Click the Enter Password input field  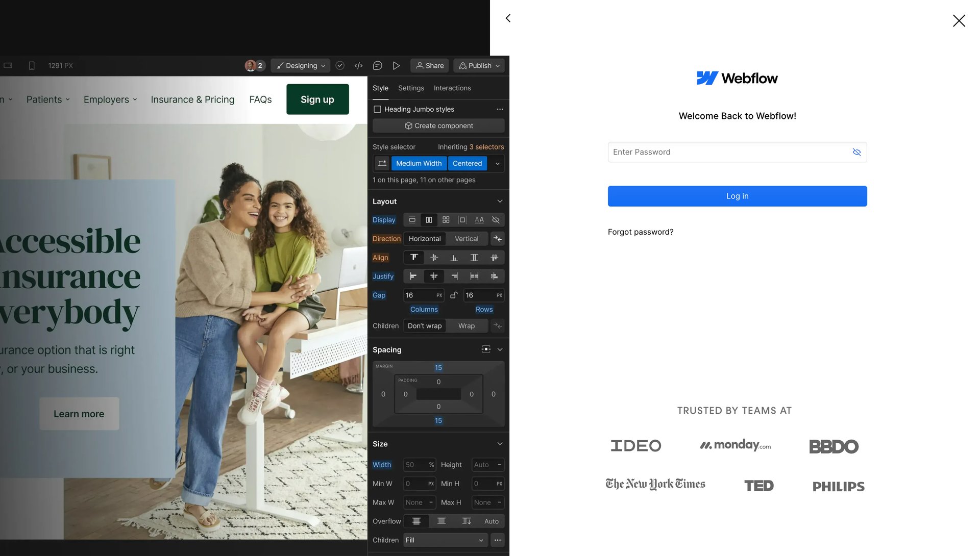[715, 152]
